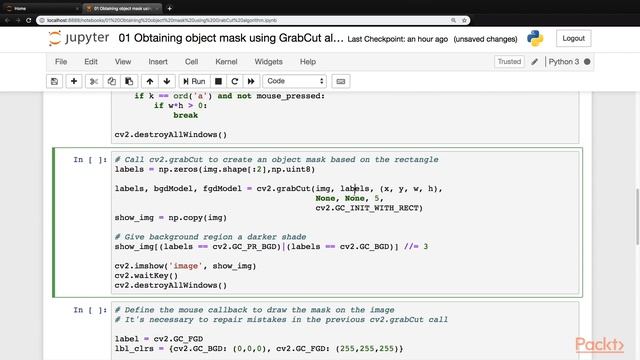Click the 'Define the mouse callback' comment
The width and height of the screenshot is (640, 360).
(x=255, y=310)
